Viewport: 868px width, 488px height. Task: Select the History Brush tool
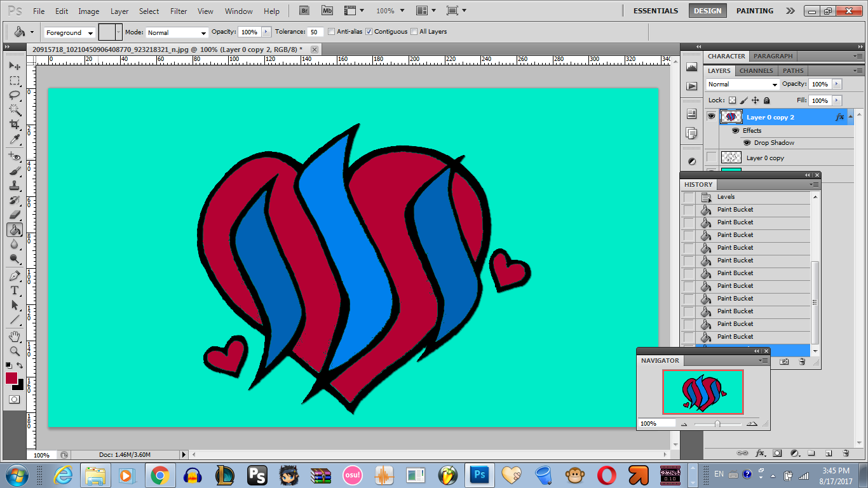point(15,200)
